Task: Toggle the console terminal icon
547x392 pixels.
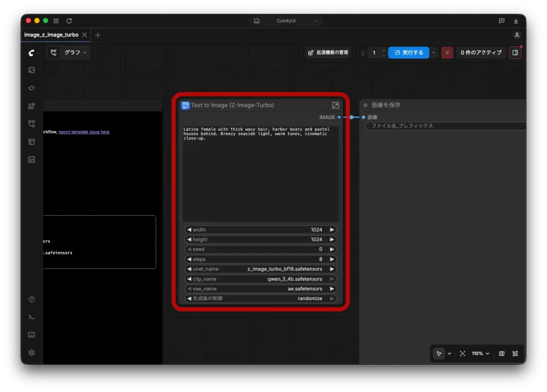Action: tap(32, 317)
